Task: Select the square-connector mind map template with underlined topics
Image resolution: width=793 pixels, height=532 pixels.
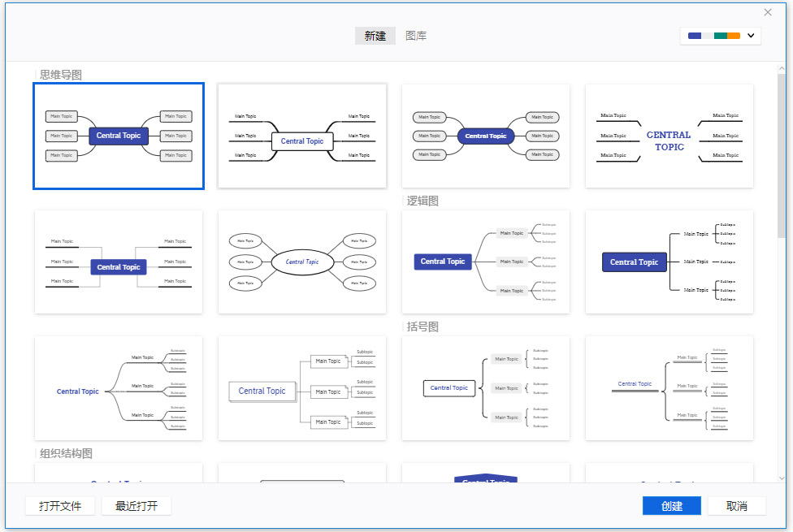Action: [119, 262]
